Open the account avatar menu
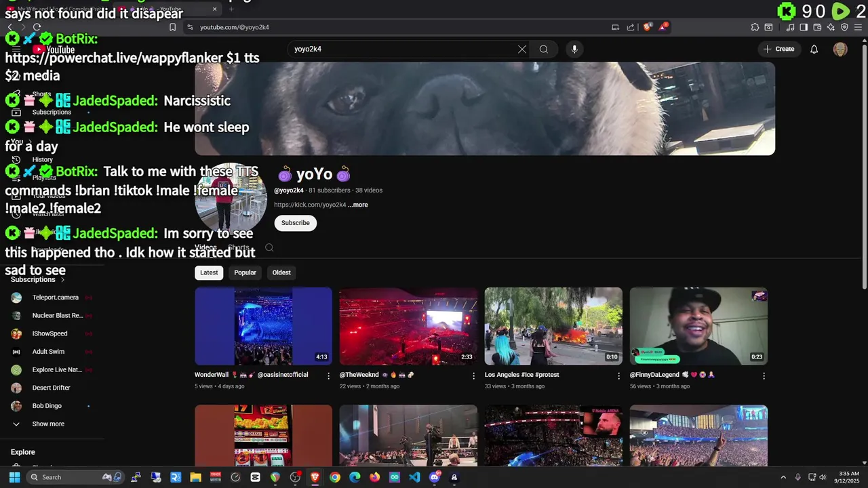This screenshot has width=868, height=488. pyautogui.click(x=840, y=49)
